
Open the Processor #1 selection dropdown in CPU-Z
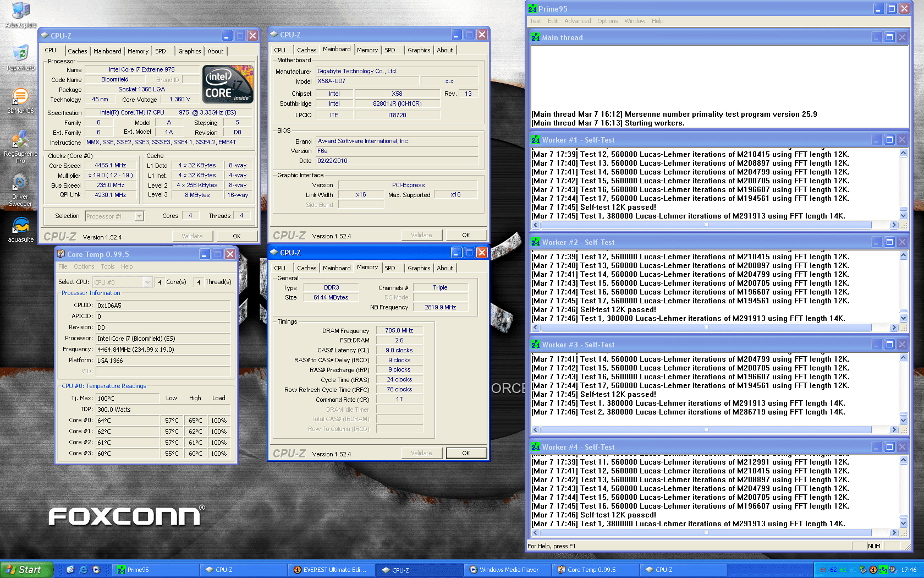[139, 216]
